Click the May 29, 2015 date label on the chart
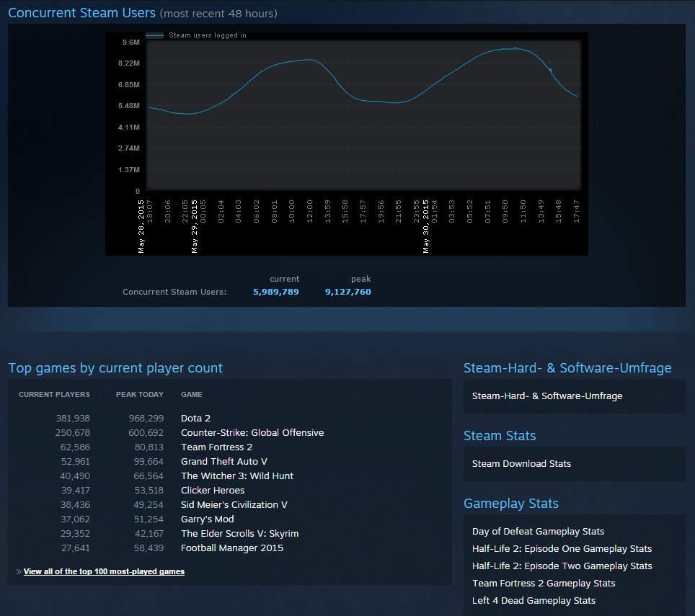Image resolution: width=695 pixels, height=616 pixels. click(195, 226)
